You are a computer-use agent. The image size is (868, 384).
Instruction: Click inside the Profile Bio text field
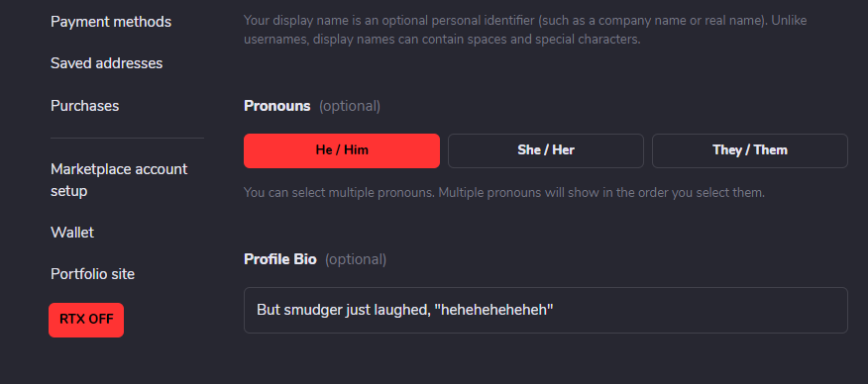tap(546, 310)
